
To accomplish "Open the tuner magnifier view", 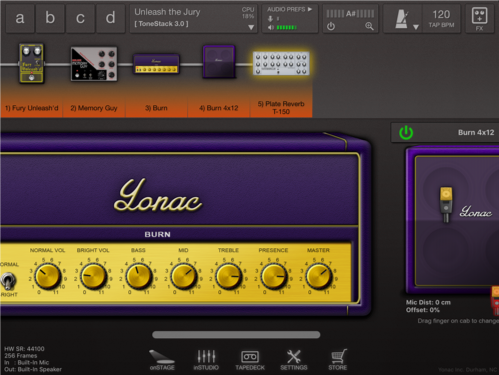I will pos(369,26).
